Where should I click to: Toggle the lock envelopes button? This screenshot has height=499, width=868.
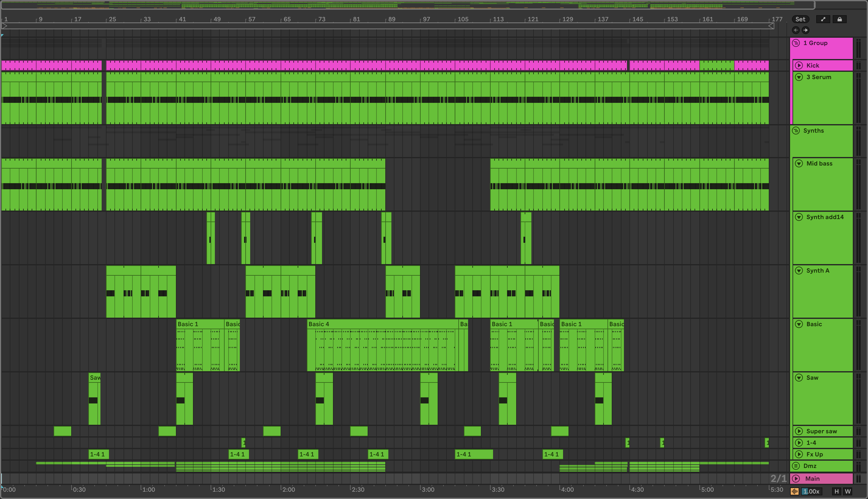tap(840, 19)
